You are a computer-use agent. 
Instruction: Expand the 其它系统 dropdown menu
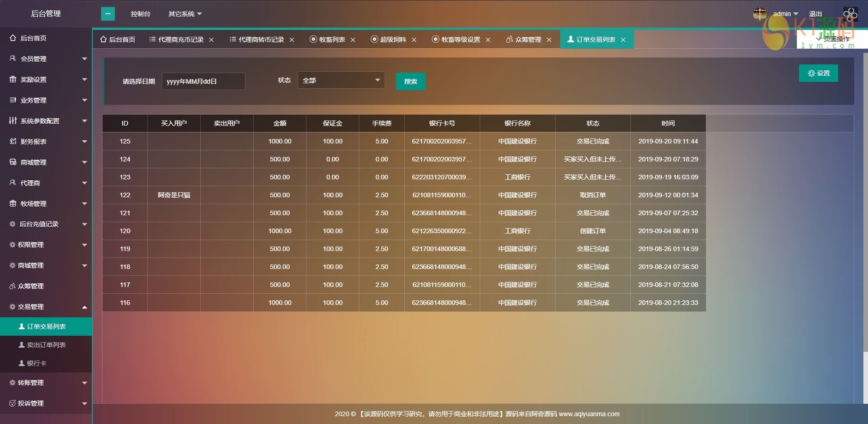tap(185, 14)
